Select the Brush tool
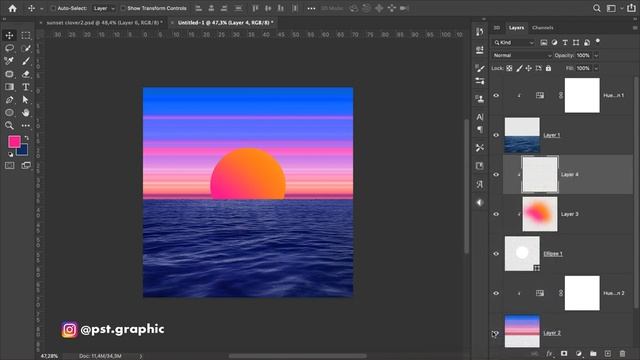 point(26,61)
